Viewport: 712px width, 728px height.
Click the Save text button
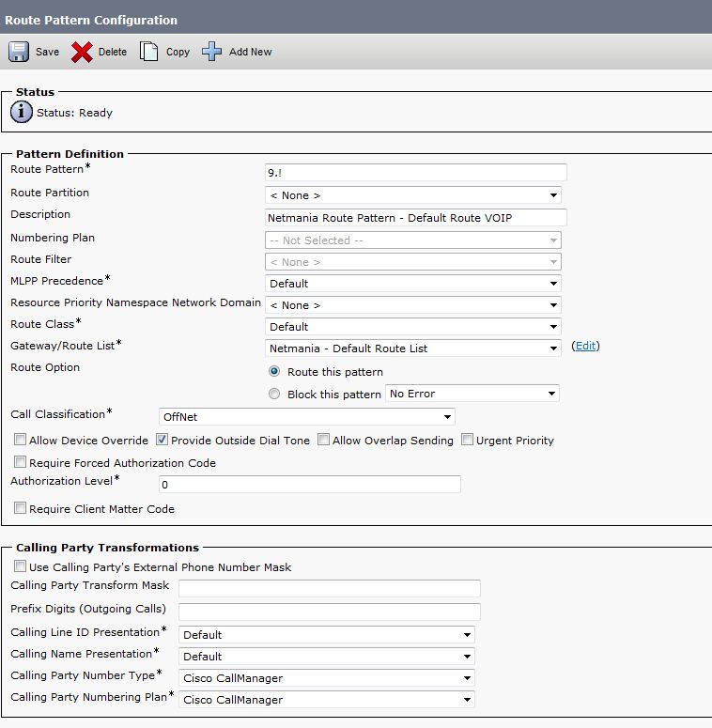[47, 52]
